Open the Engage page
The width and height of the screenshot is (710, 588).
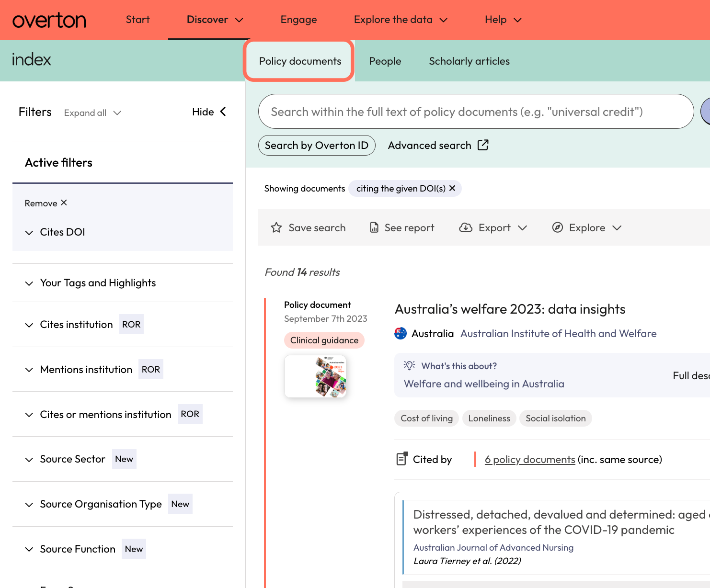[x=299, y=20]
